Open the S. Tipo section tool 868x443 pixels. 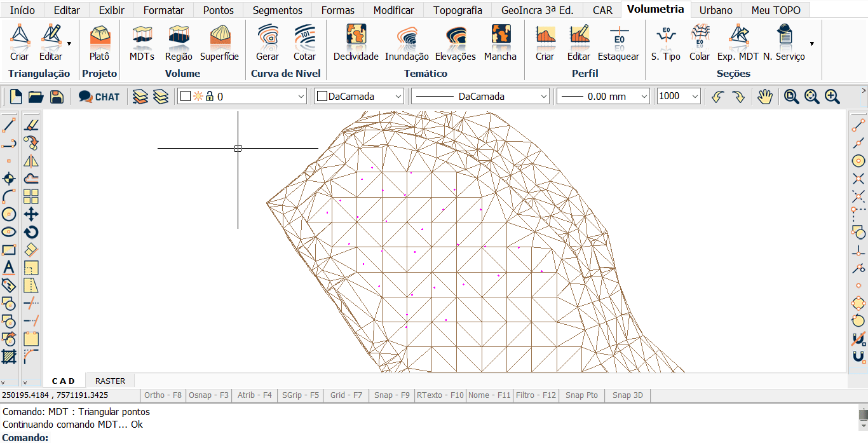point(666,43)
